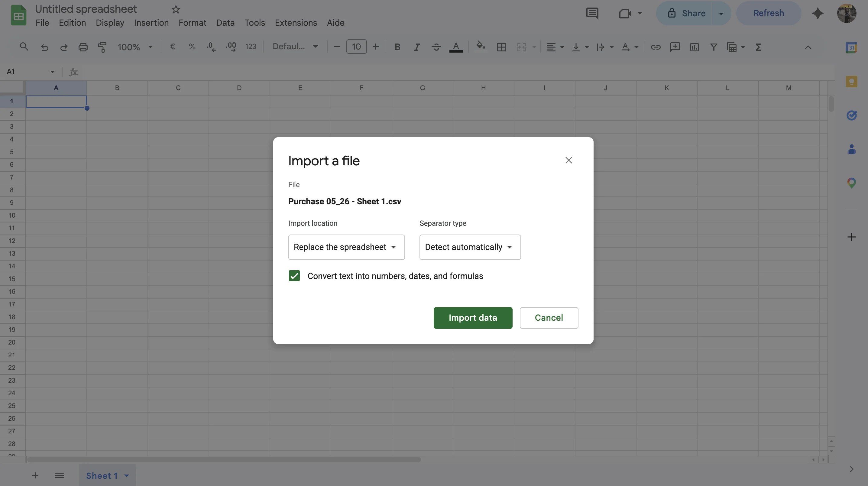
Task: Open the default font dropdown
Action: [x=295, y=47]
